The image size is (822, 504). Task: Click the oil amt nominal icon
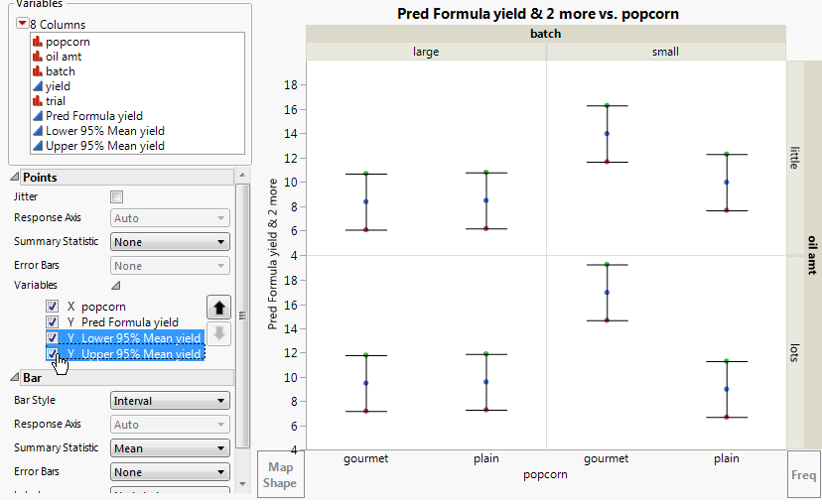coord(38,57)
